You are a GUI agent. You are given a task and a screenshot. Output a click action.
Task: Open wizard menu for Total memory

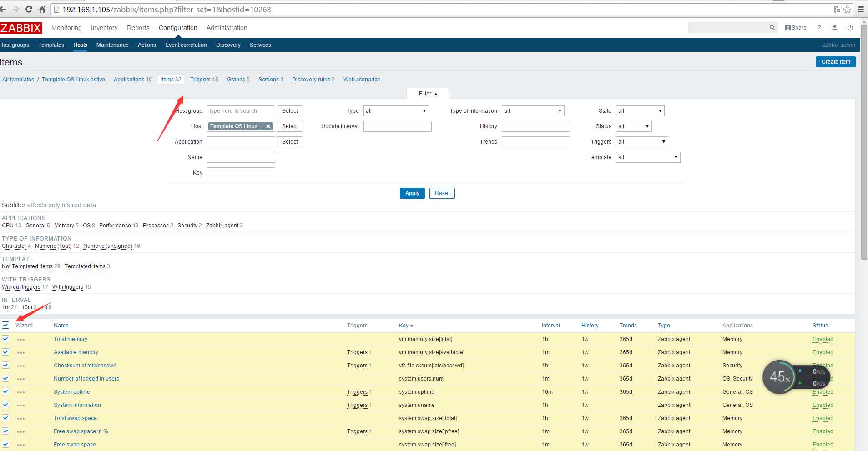point(21,340)
